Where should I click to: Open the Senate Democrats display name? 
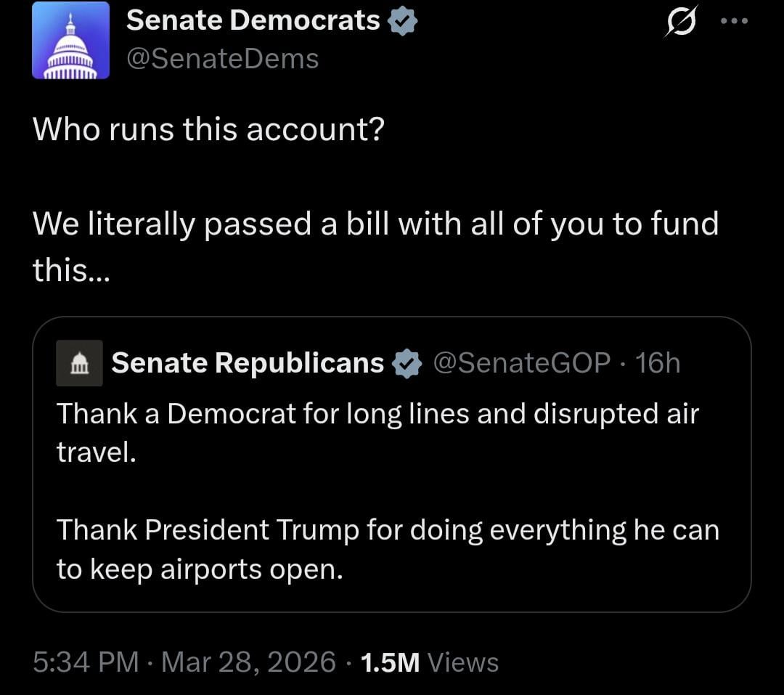253,22
